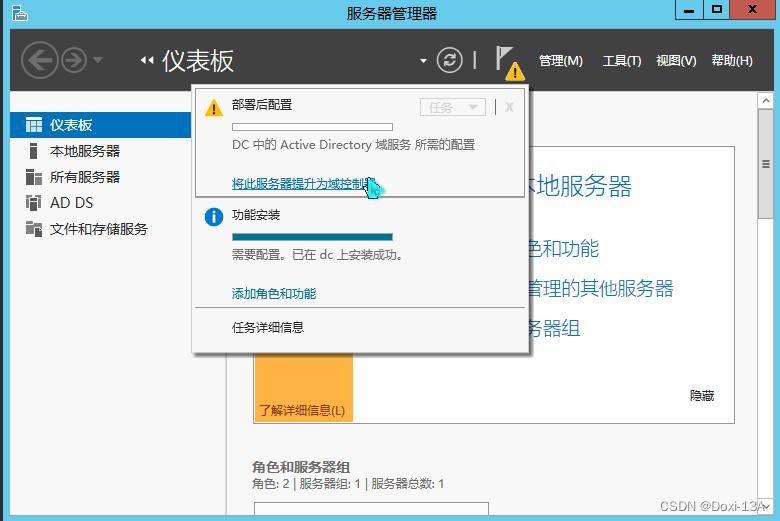The width and height of the screenshot is (780, 521).
Task: Open the 帮助(H) menu
Action: [x=732, y=61]
